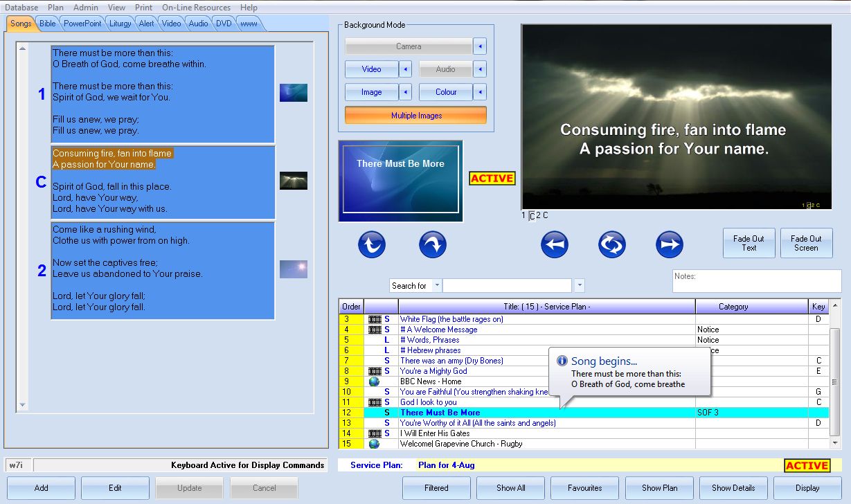Click the There Must Be More preview thumbnail

400,180
